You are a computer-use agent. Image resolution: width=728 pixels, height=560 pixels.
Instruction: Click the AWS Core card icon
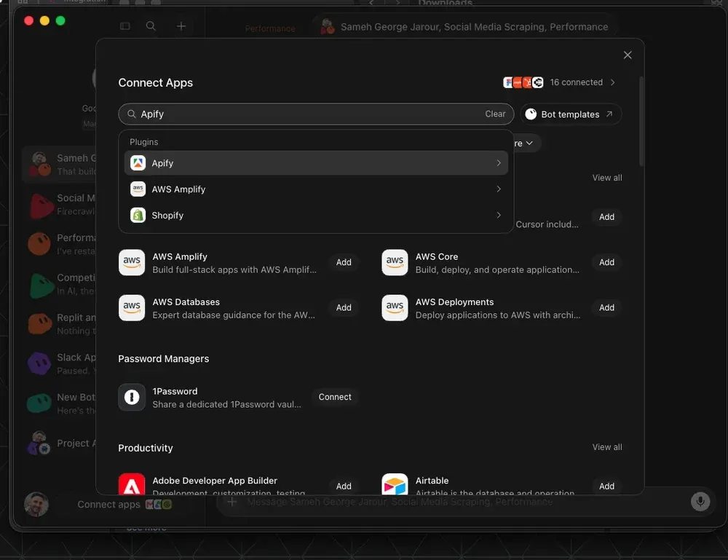tap(395, 262)
